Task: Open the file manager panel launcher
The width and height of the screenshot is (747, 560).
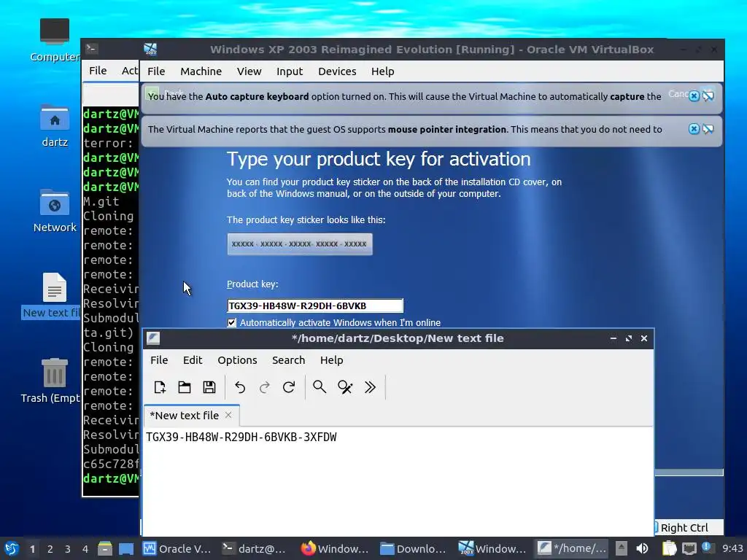Action: 105,549
